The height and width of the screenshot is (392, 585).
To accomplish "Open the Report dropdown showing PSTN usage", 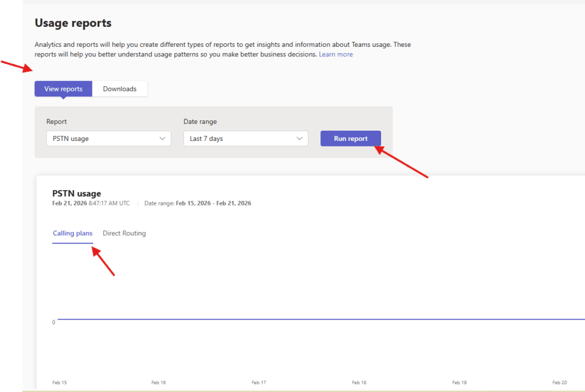I will 109,139.
